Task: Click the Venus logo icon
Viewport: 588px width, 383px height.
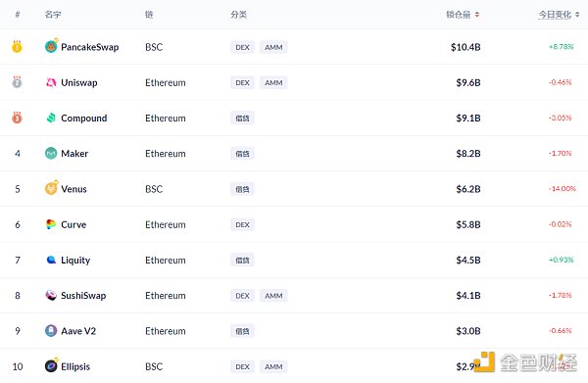Action: pos(51,188)
